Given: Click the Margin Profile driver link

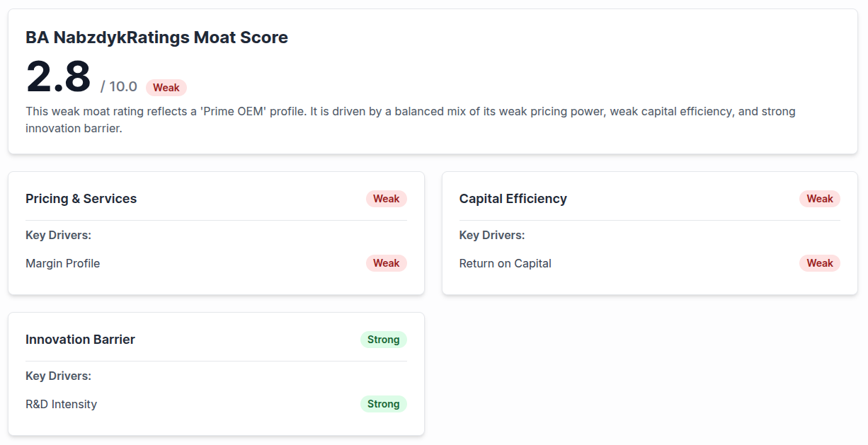Looking at the screenshot, I should pos(62,262).
